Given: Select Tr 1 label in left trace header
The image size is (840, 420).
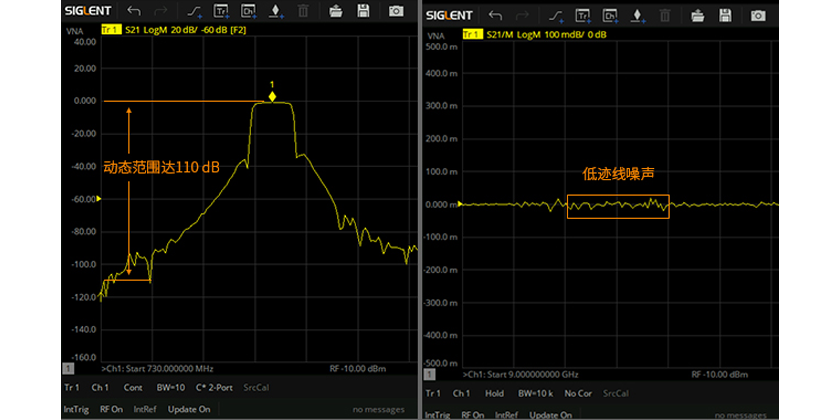Looking at the screenshot, I should pyautogui.click(x=110, y=32).
